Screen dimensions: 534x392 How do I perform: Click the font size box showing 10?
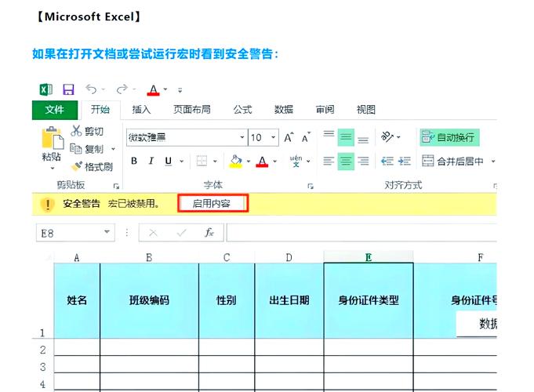coord(259,137)
